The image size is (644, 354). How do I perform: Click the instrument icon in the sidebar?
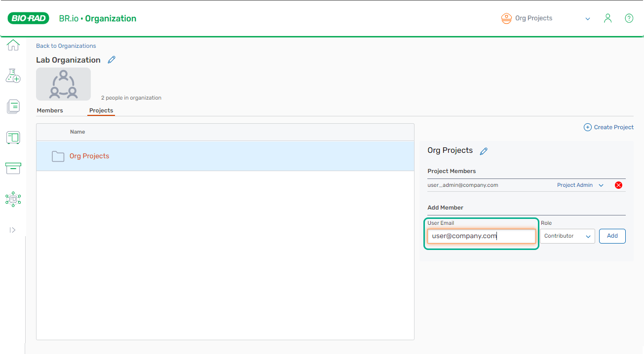click(x=13, y=138)
